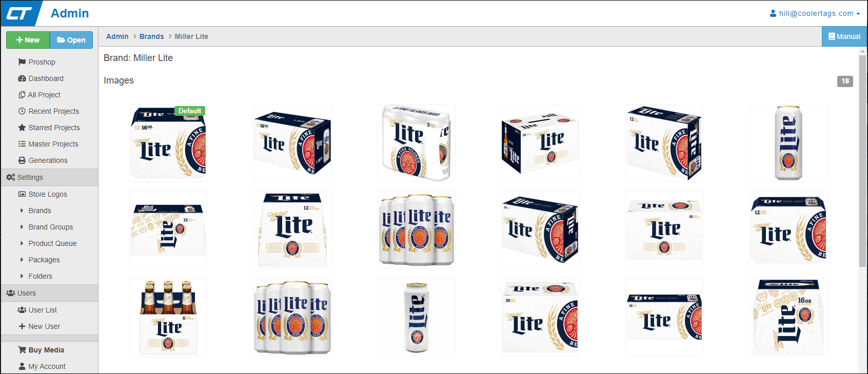Click the Buy Media cart icon
Image resolution: width=868 pixels, height=374 pixels.
click(22, 350)
